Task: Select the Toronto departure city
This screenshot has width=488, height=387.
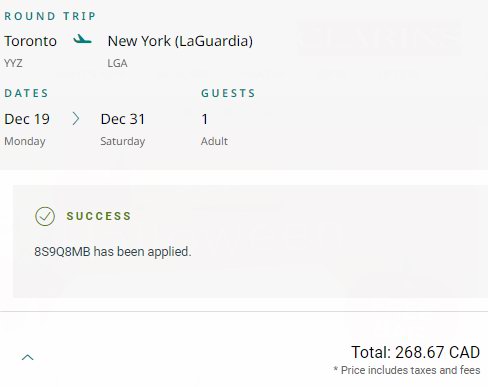Action: pyautogui.click(x=30, y=41)
